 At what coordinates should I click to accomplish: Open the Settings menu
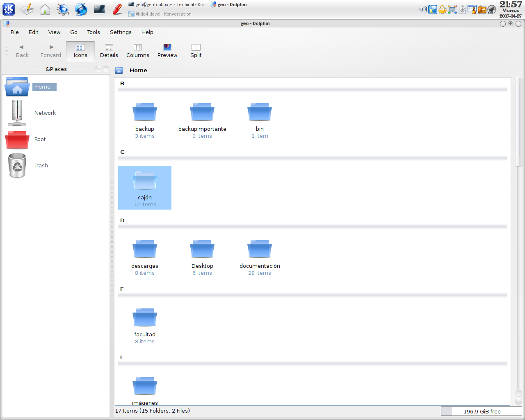tap(121, 32)
